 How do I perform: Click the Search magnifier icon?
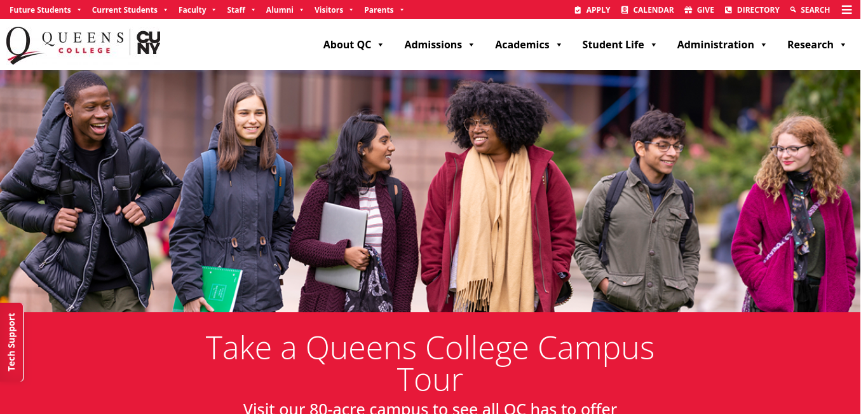[793, 10]
